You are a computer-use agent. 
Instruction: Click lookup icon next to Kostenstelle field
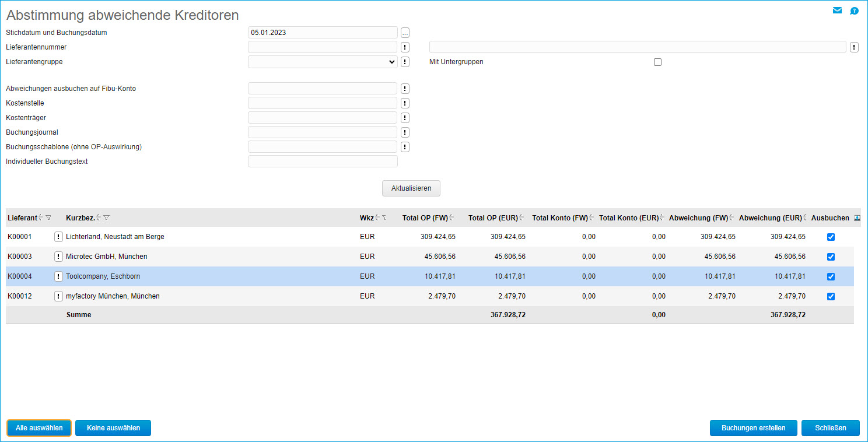tap(405, 103)
